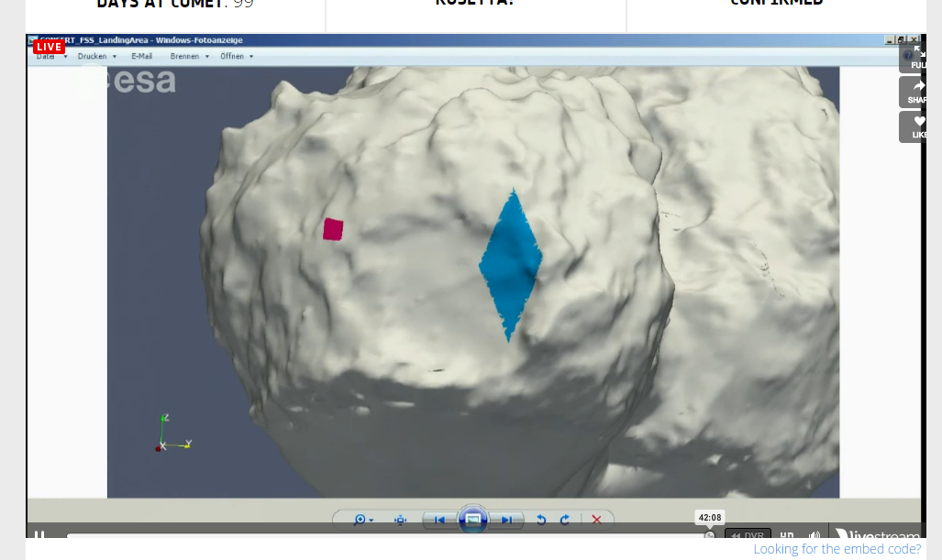Rotate the image counterclockwise
The width and height of the screenshot is (942, 560).
(541, 520)
